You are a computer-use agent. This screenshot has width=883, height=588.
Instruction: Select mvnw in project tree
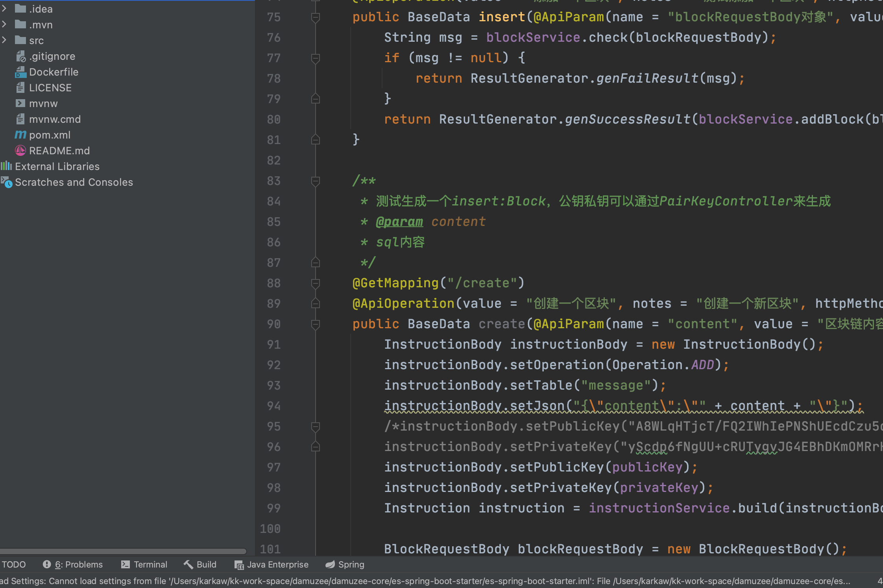coord(43,104)
